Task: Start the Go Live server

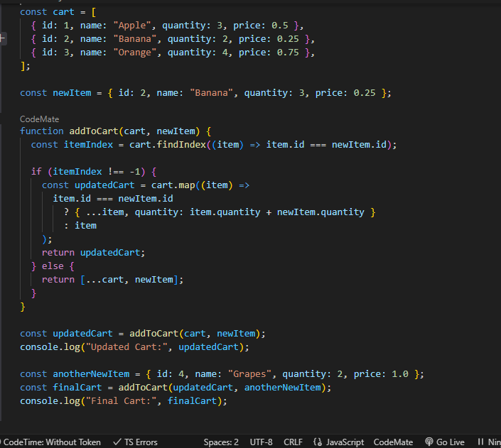Action: tap(444, 442)
